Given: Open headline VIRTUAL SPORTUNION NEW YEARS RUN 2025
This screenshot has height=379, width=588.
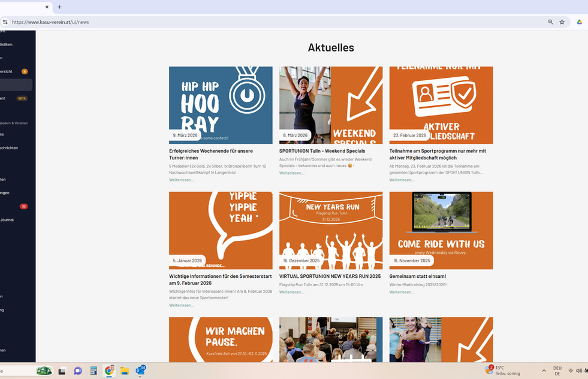Looking at the screenshot, I should [x=330, y=276].
